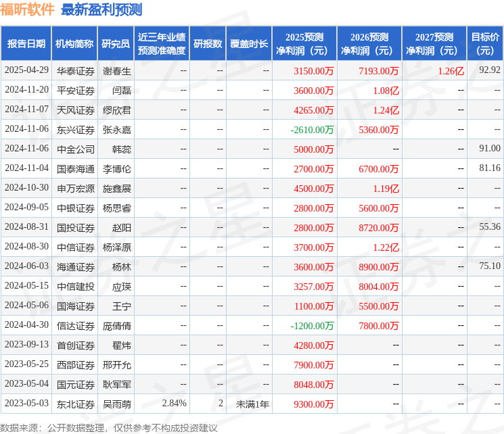504x434 pixels.
Task: Click the 研报数 column header
Action: (208, 44)
